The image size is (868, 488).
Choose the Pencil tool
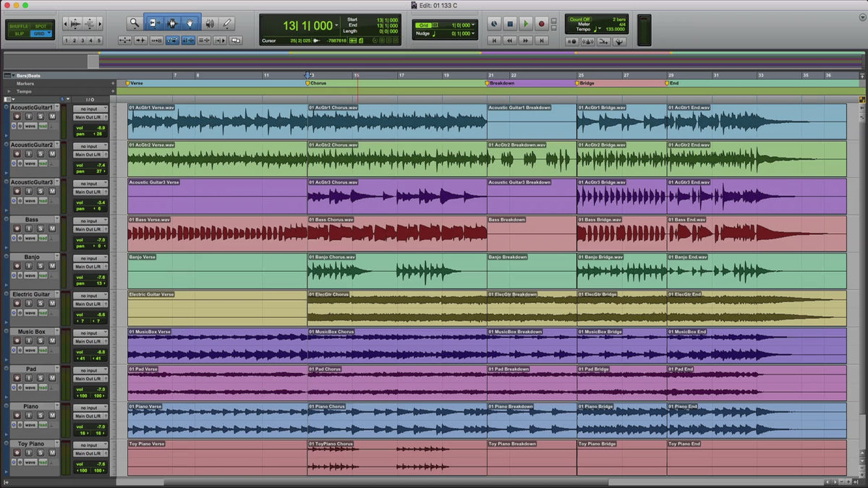coord(227,24)
